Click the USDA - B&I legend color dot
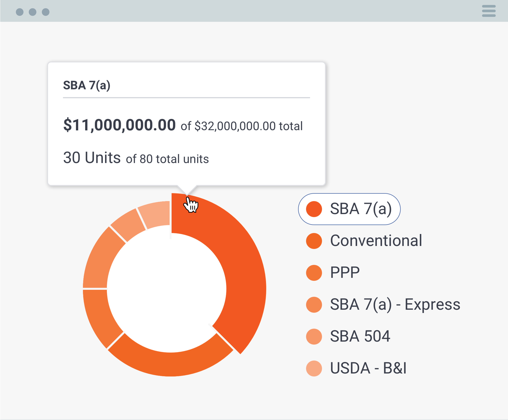This screenshot has height=420, width=508. pos(314,368)
